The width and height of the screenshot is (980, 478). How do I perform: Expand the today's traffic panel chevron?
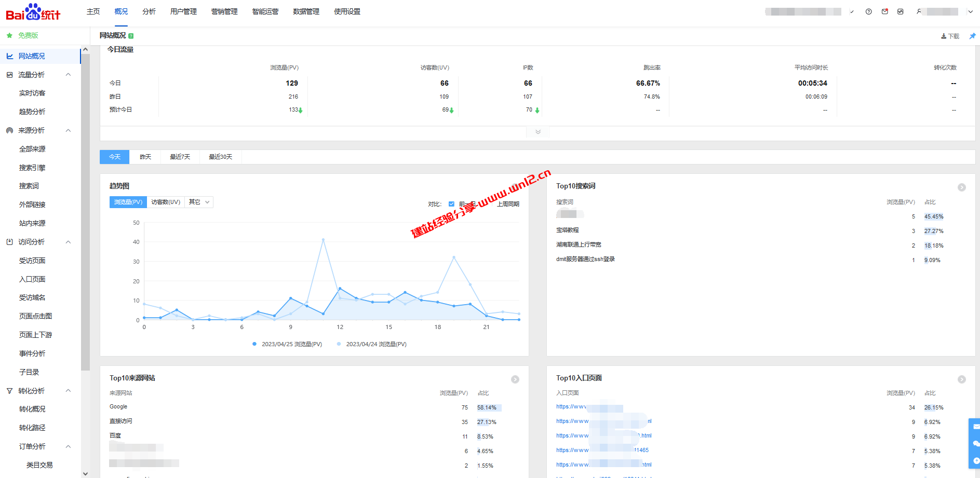point(538,132)
